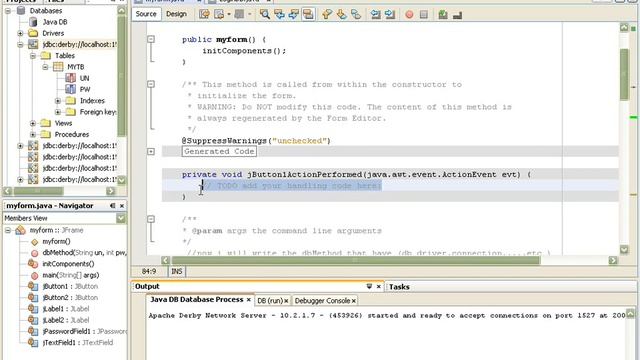Image resolution: width=640 pixels, height=360 pixels.
Task: Click Find Previous Occurrence icon
Action: (279, 15)
